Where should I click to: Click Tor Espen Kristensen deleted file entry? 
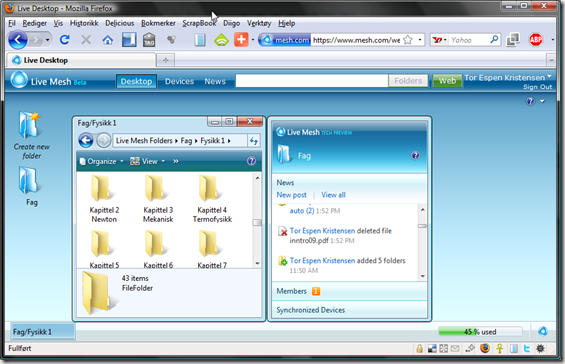click(341, 235)
